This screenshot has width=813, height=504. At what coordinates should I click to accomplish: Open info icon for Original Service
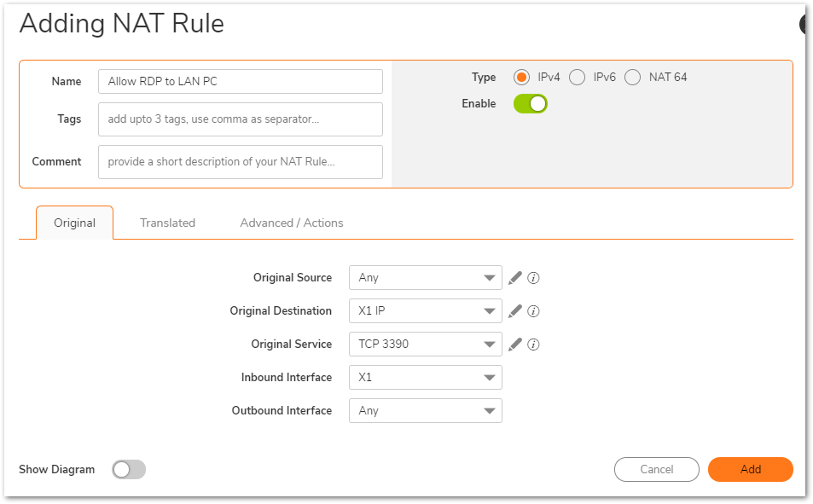coord(534,345)
